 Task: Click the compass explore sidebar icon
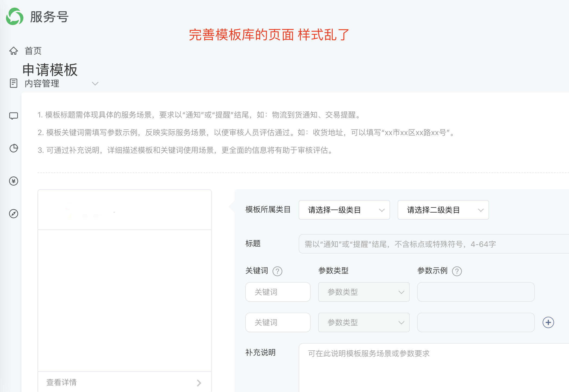point(14,214)
